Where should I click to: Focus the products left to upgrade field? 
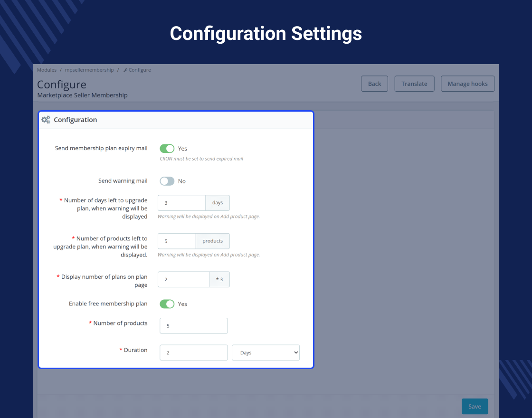click(x=177, y=241)
